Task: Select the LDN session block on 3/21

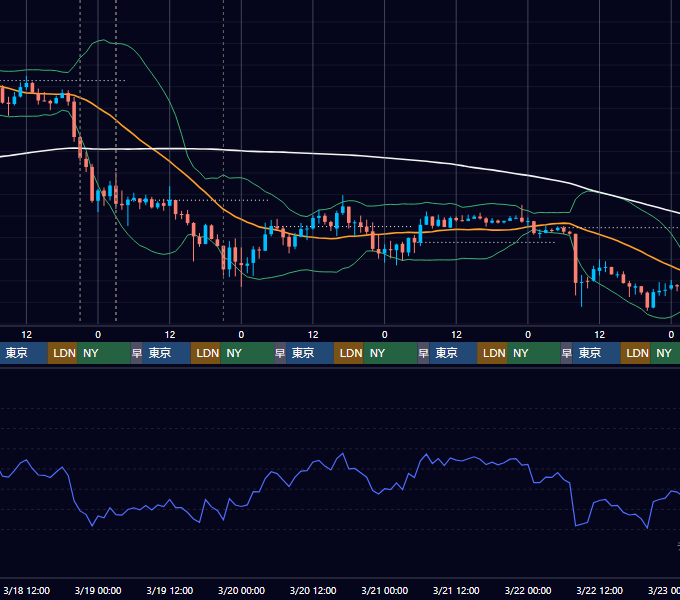Action: pyautogui.click(x=492, y=353)
